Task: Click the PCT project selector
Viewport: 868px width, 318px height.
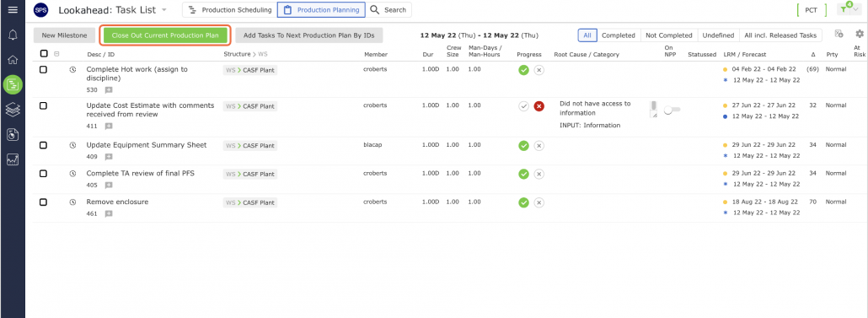Action: click(811, 10)
